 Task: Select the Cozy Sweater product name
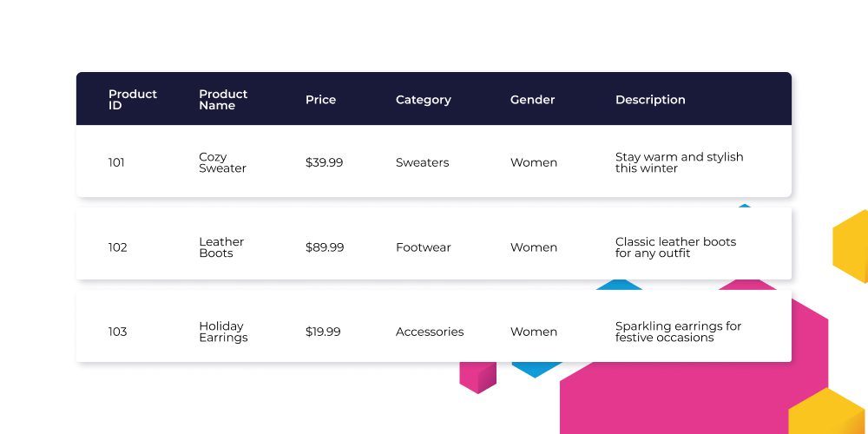222,162
